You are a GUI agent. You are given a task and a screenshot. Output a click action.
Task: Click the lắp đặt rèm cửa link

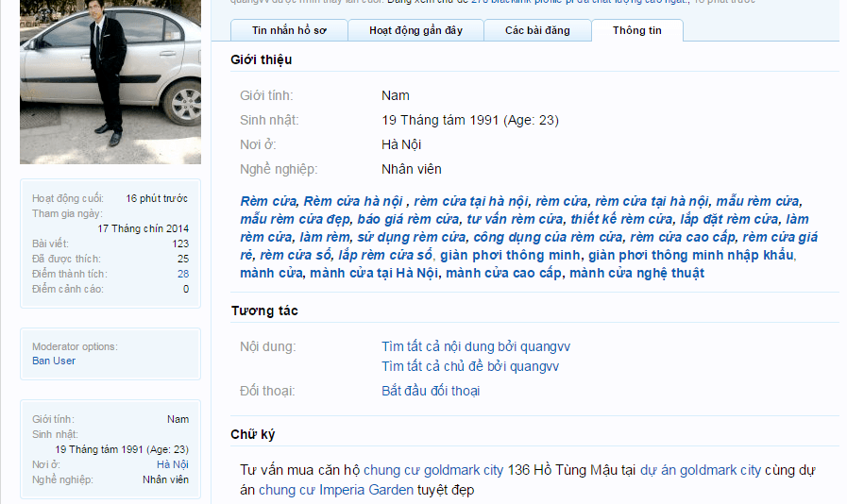click(x=729, y=219)
